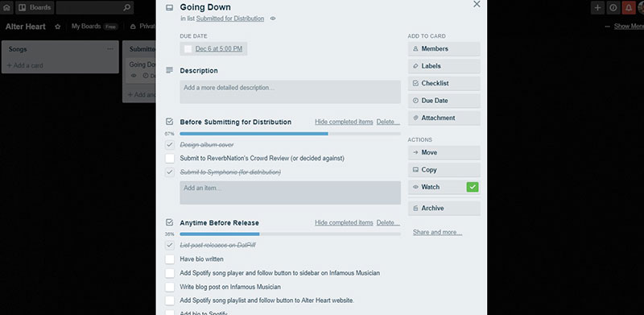
Task: Open the Members button
Action: pos(444,49)
